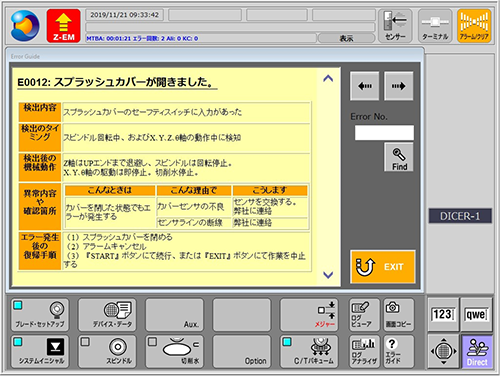Image resolution: width=500 pixels, height=376 pixels.
Task: Open ログアナライザ log analyzer
Action: (364, 352)
